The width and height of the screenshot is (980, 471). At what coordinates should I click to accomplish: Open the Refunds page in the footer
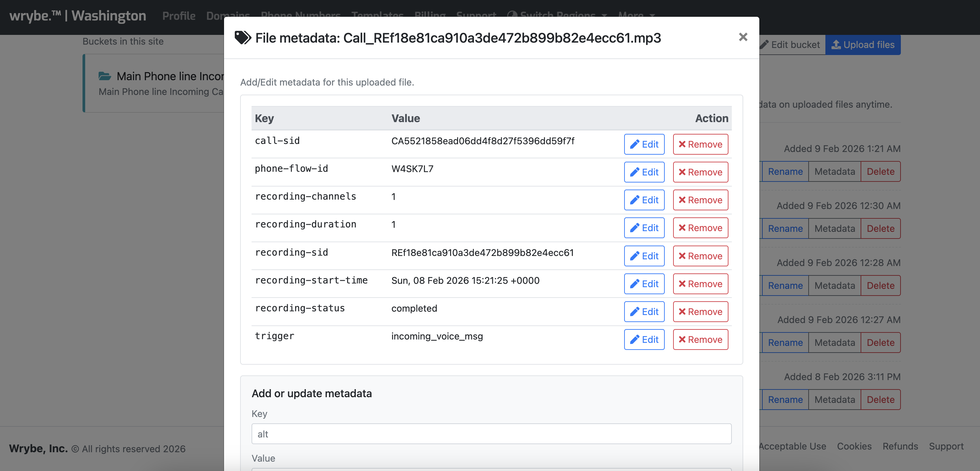(900, 446)
